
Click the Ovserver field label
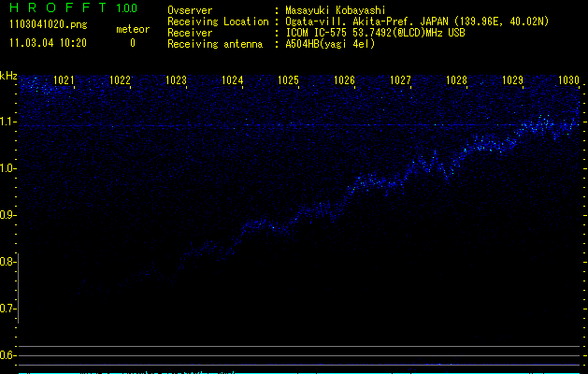190,10
